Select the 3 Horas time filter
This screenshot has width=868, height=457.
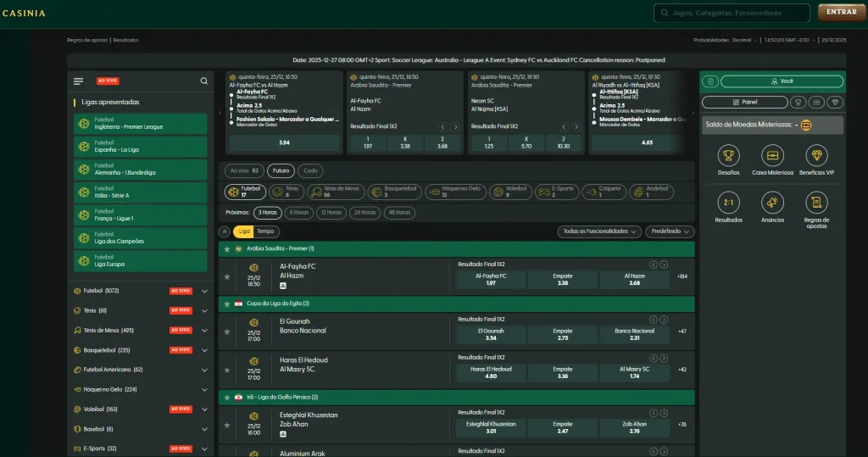click(x=267, y=213)
